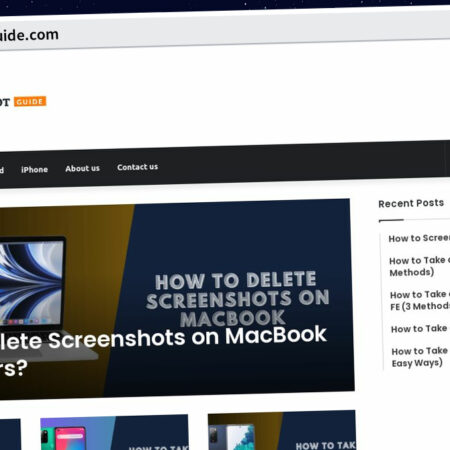
Task: Open the fourth recent post 'How to Take'
Action: [x=420, y=329]
